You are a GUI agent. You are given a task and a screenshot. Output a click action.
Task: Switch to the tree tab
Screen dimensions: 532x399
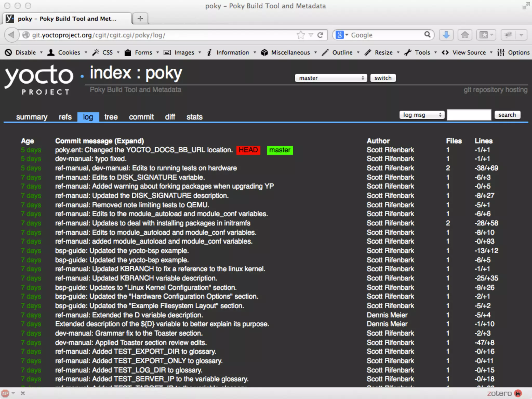coord(111,117)
